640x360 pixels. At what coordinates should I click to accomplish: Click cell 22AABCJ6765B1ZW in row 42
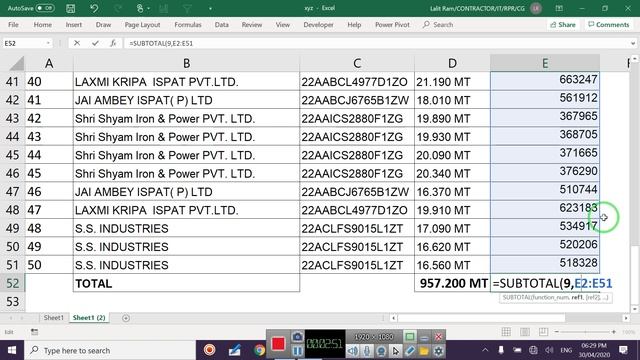point(357,100)
